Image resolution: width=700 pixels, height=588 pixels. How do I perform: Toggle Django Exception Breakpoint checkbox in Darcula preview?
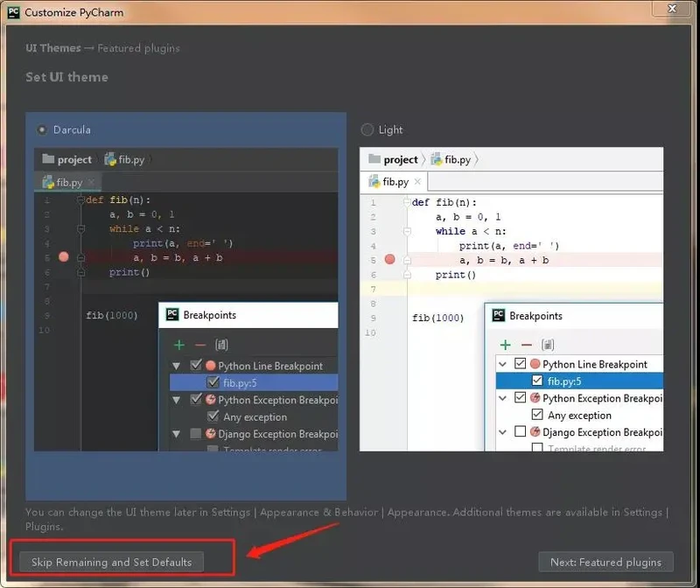click(195, 433)
